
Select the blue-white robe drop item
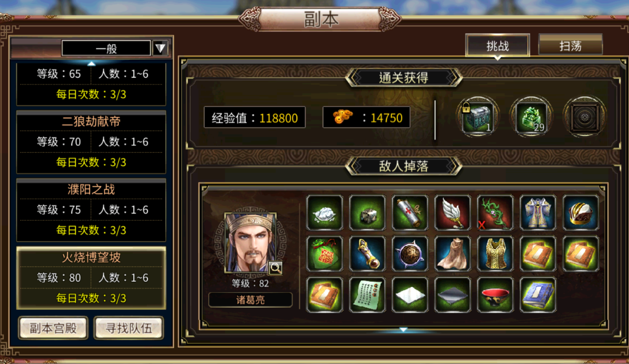(x=538, y=213)
